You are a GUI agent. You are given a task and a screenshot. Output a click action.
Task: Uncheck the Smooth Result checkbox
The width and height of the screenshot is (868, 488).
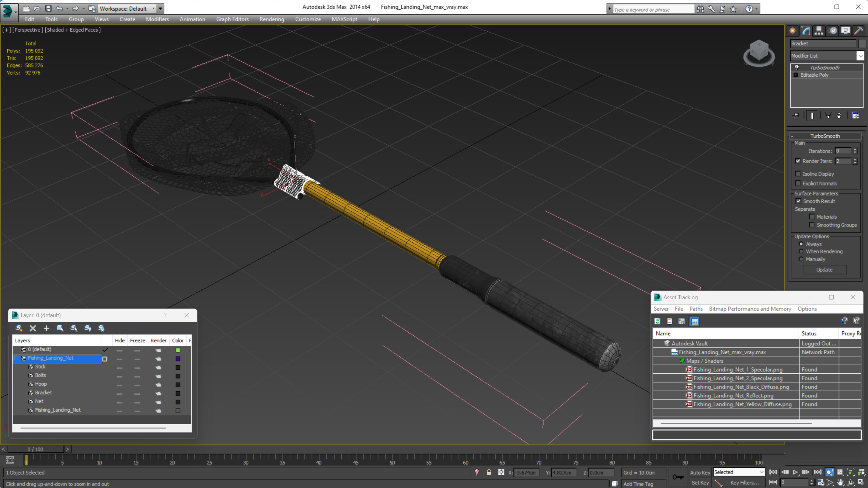(798, 201)
